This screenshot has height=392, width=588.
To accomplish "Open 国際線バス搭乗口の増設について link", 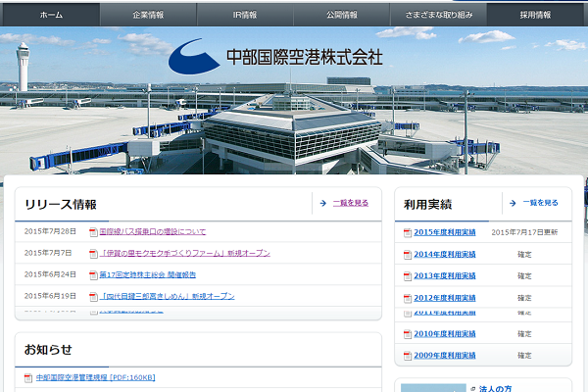I will point(153,232).
